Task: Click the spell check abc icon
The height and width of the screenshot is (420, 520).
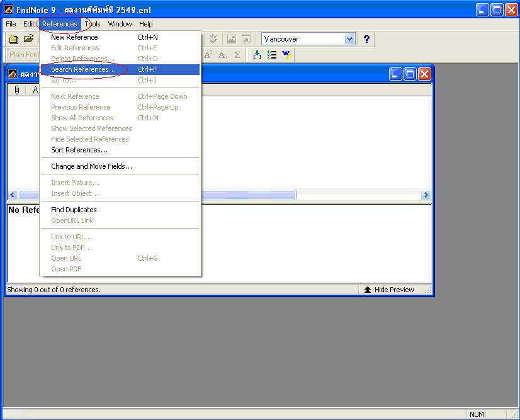Action: pos(213,39)
